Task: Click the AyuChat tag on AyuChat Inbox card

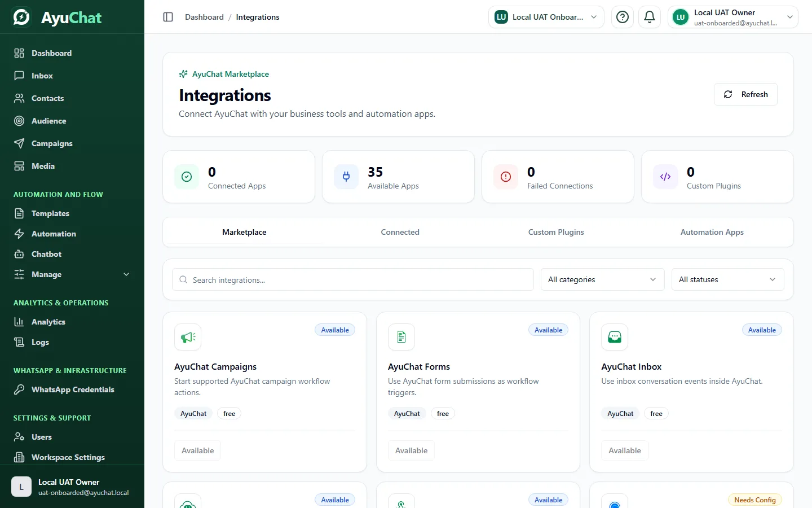Action: (x=620, y=414)
